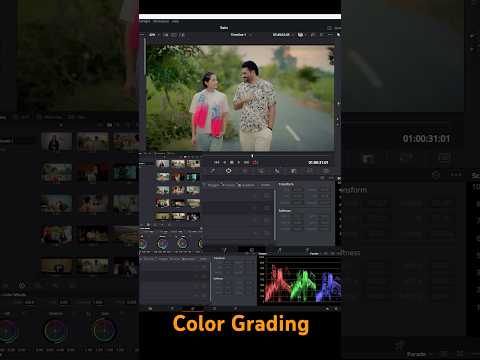Click the couple walking image in the viewer

(x=240, y=98)
